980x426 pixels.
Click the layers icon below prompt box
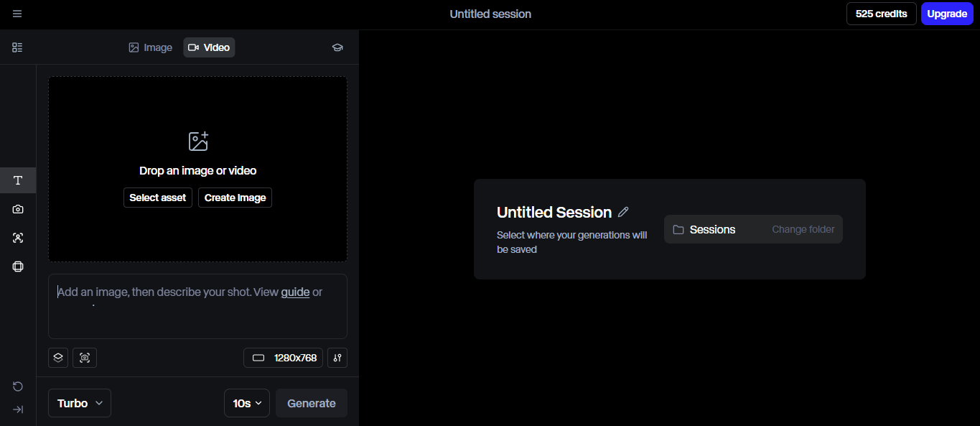58,358
